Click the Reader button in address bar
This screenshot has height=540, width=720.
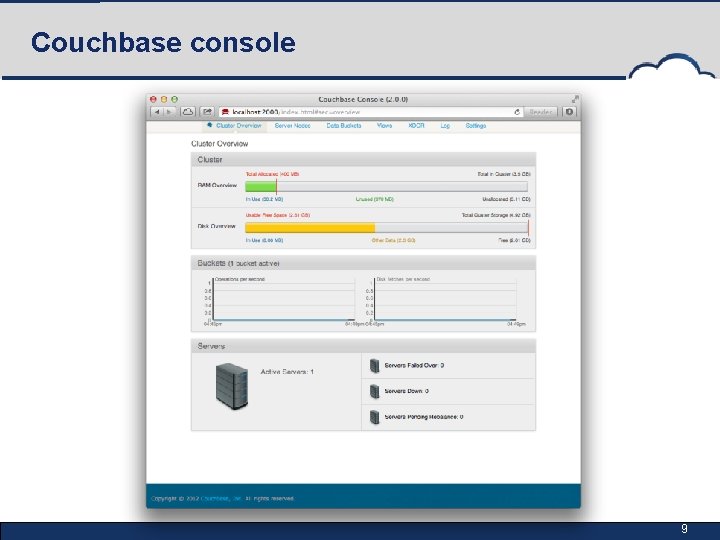(541, 112)
